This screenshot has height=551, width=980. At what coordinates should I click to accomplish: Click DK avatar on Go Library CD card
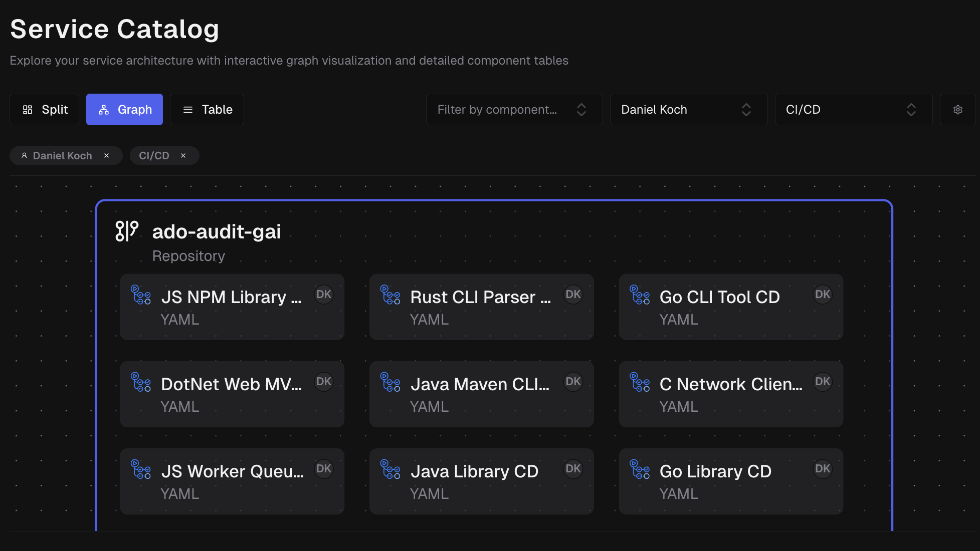[x=822, y=469]
